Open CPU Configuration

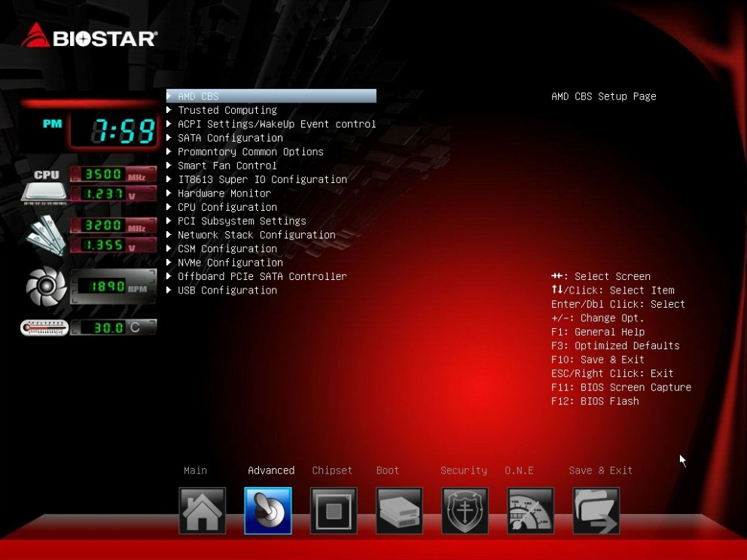click(227, 207)
